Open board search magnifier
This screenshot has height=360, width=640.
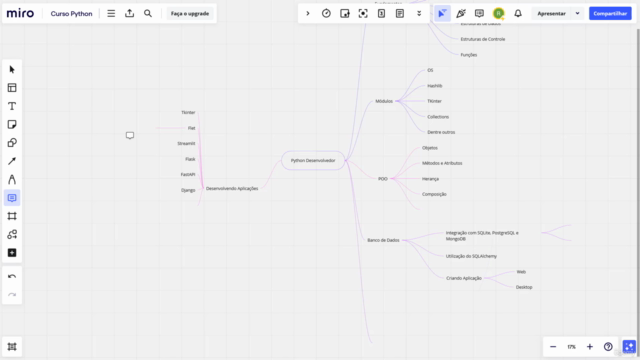pos(148,13)
